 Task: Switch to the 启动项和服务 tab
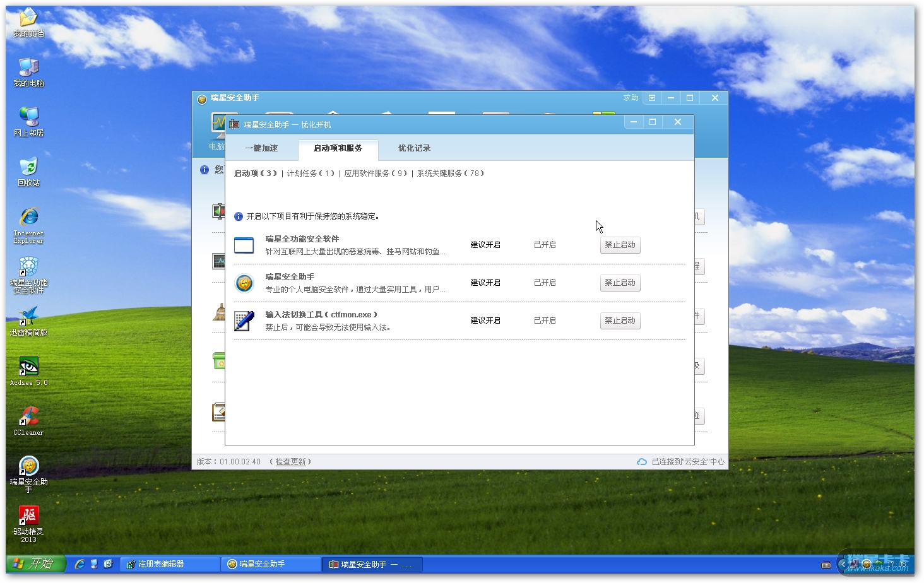coord(338,149)
